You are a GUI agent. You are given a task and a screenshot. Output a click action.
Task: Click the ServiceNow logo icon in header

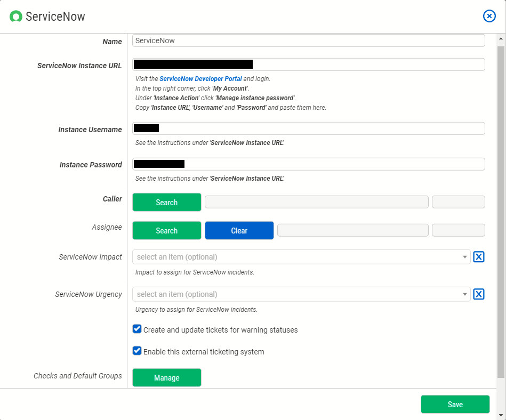(x=16, y=17)
